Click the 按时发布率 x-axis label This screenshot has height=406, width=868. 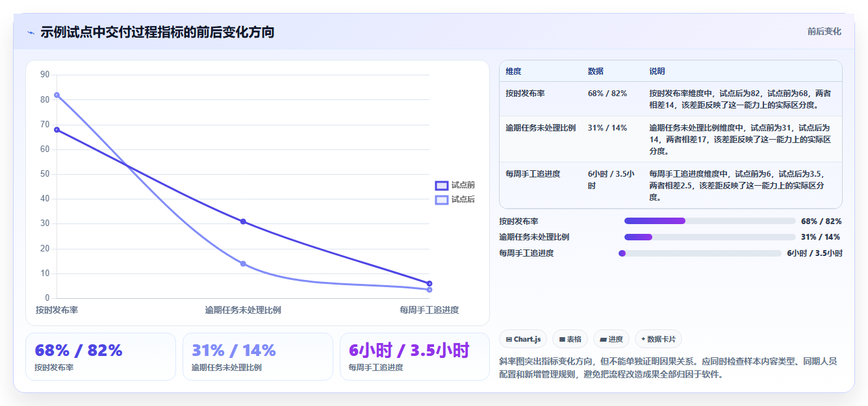(x=57, y=311)
